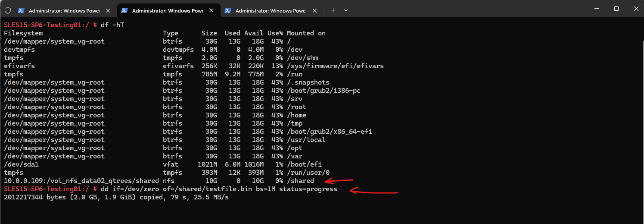The height and width of the screenshot is (224, 644).
Task: Minimize the Windows Terminal window
Action: (597, 9)
